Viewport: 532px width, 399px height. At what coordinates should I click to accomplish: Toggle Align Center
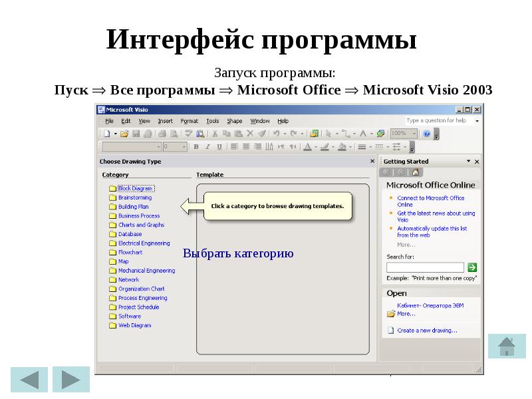coord(246,147)
